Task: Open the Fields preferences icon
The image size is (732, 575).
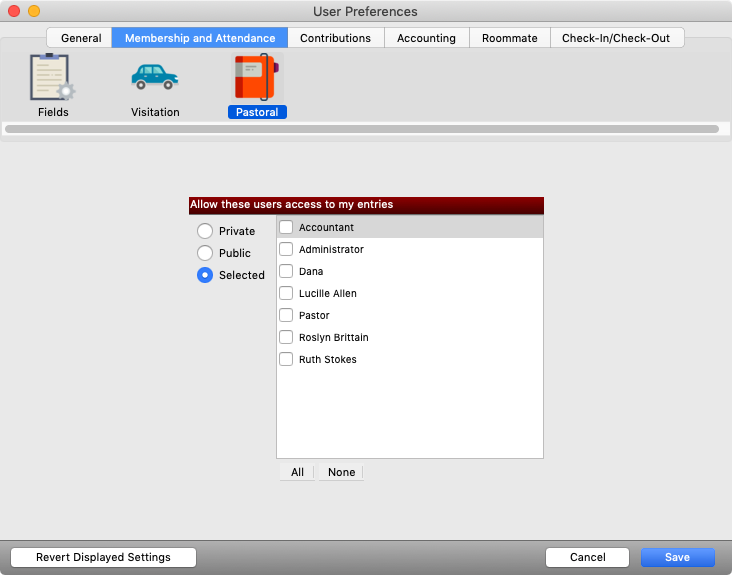Action: coord(53,80)
